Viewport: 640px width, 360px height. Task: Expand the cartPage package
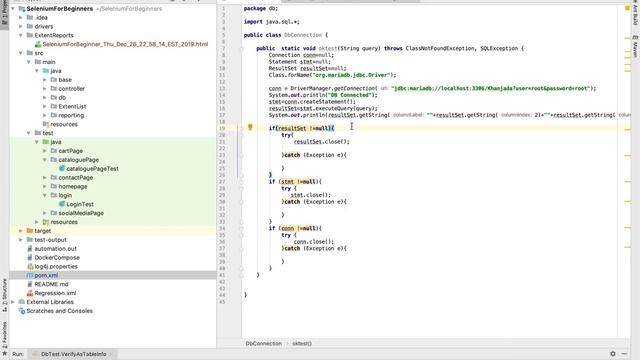coord(45,151)
